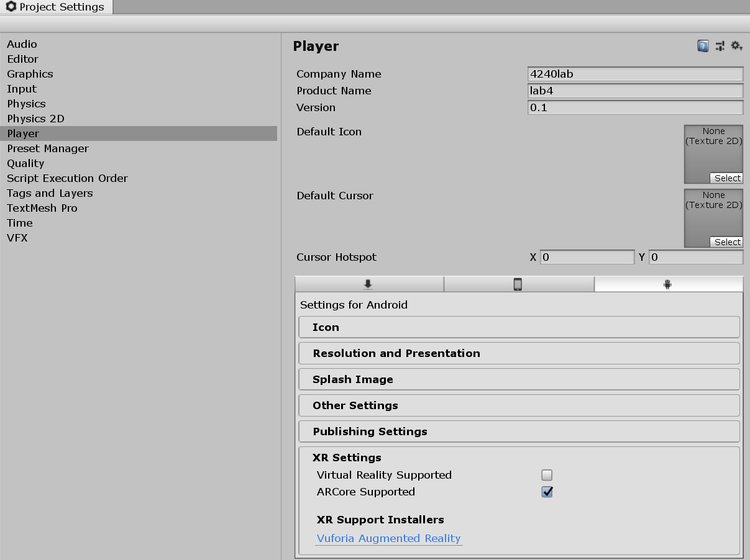This screenshot has height=560, width=750.
Task: Switch to the Standalone platform settings icon
Action: [x=369, y=284]
